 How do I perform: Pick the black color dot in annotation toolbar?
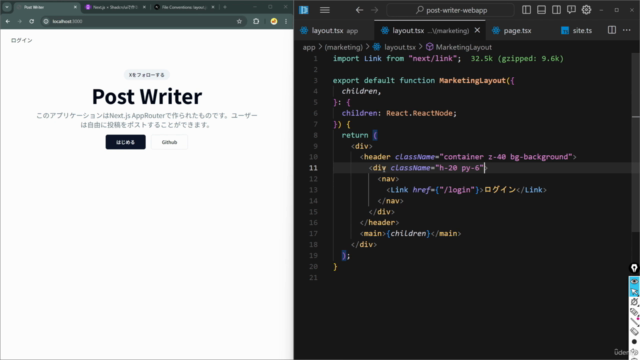[x=634, y=342]
